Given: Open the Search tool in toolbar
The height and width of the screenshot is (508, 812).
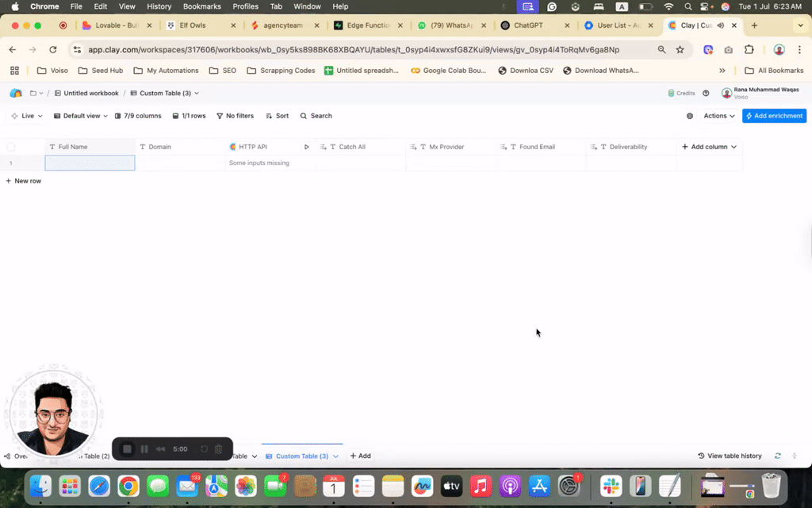Looking at the screenshot, I should 316,116.
